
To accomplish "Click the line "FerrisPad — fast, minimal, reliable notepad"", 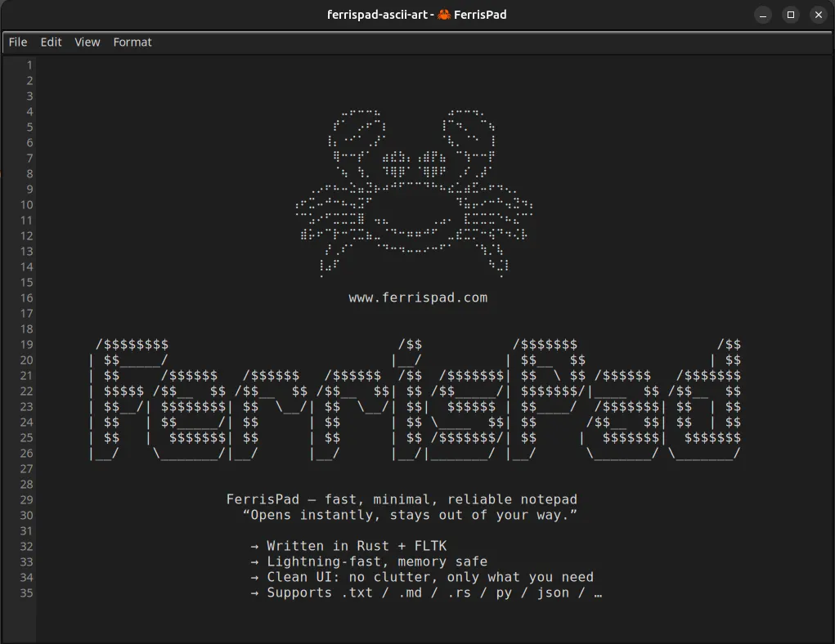I will tap(402, 499).
